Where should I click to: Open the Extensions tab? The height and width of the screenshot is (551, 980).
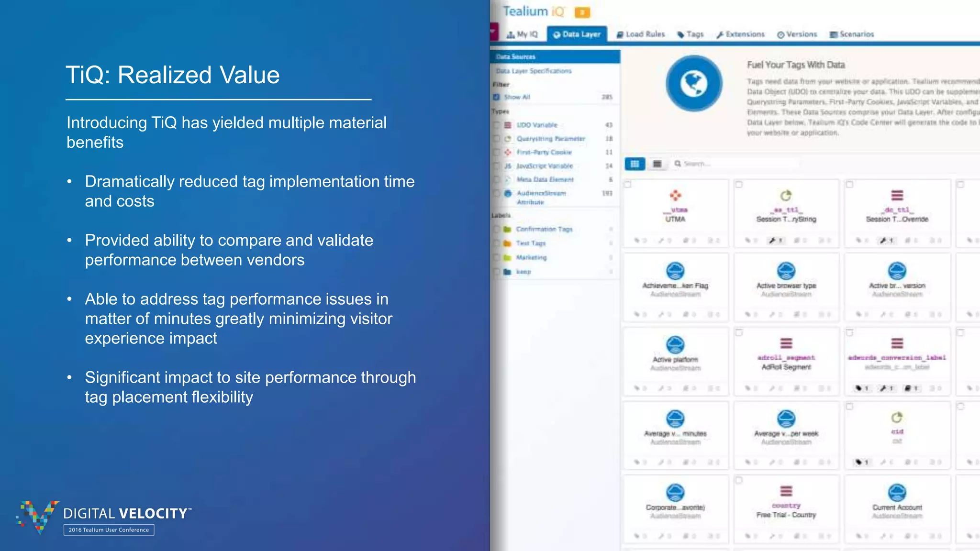740,34
